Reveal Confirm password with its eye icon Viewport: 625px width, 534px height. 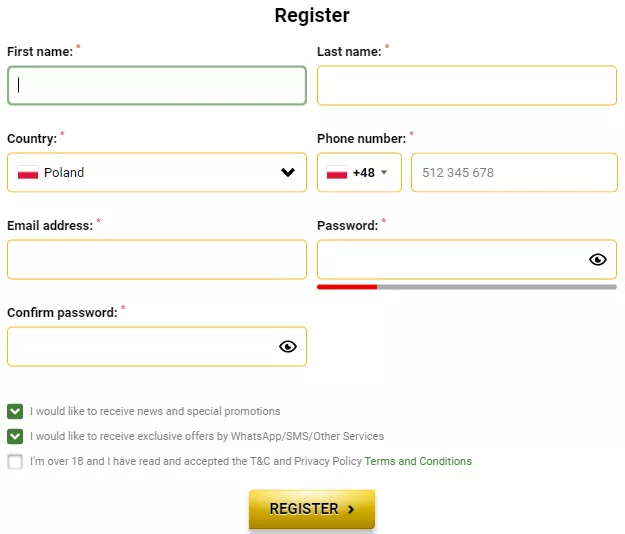click(288, 347)
